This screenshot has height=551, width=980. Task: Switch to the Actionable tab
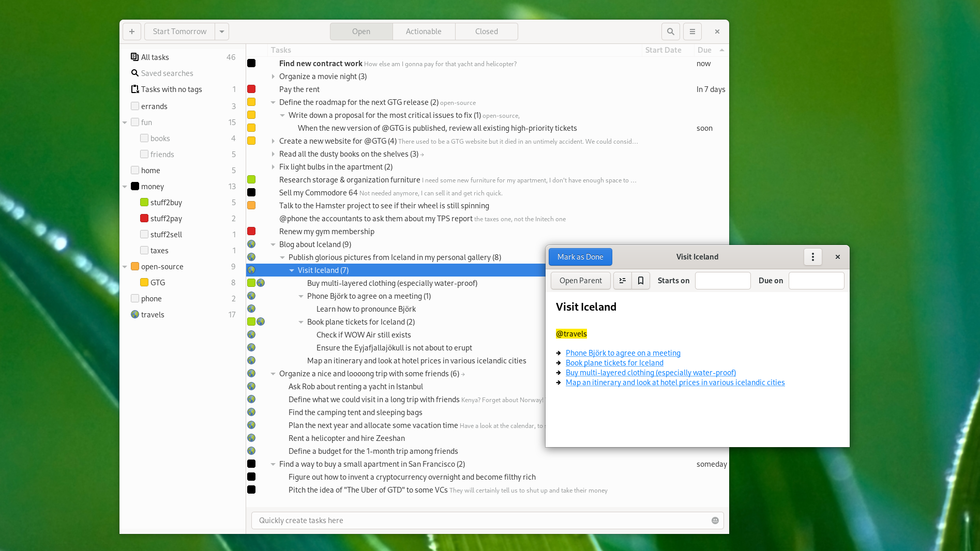pyautogui.click(x=424, y=32)
